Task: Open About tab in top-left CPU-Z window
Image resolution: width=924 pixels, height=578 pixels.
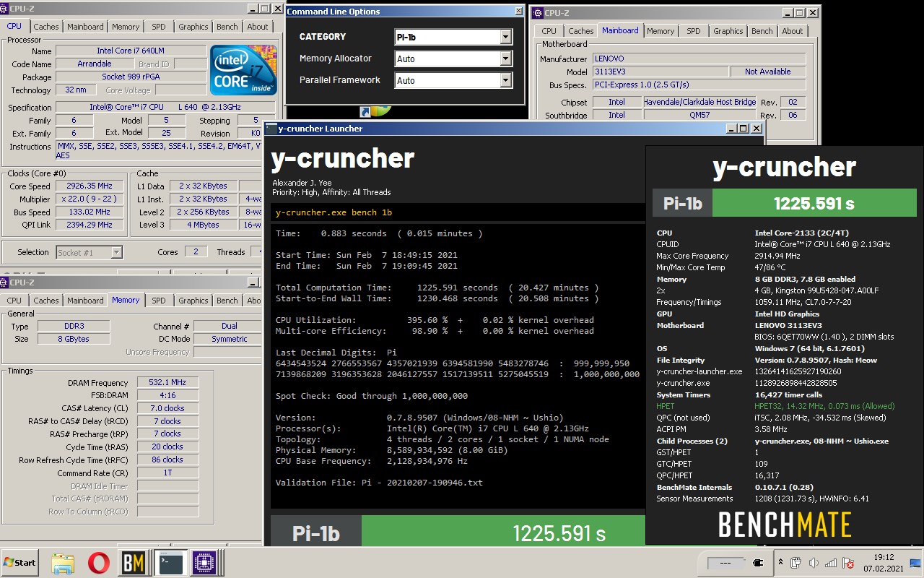Action: tap(258, 27)
